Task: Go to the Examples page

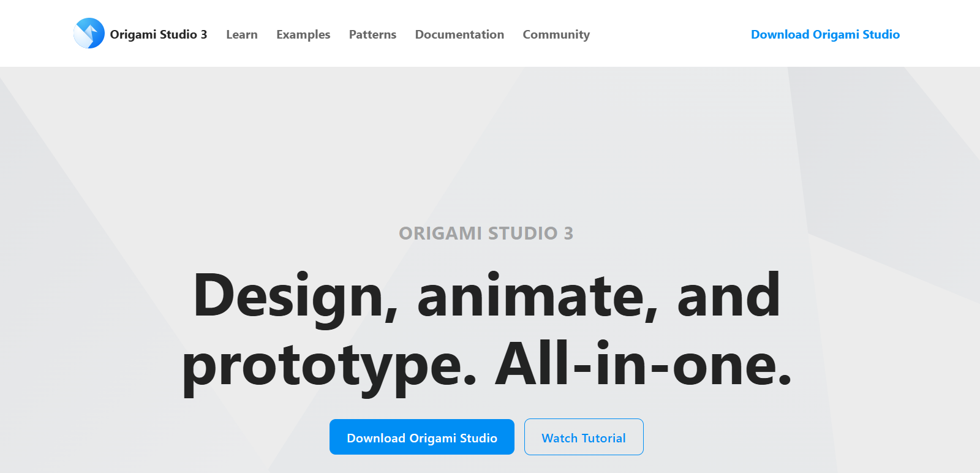Action: click(303, 34)
